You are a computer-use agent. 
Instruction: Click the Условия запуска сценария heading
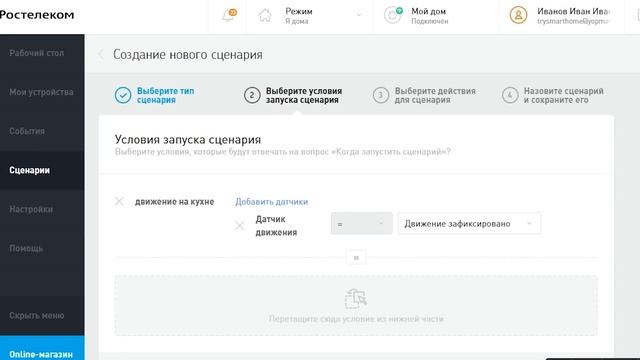[x=188, y=140]
